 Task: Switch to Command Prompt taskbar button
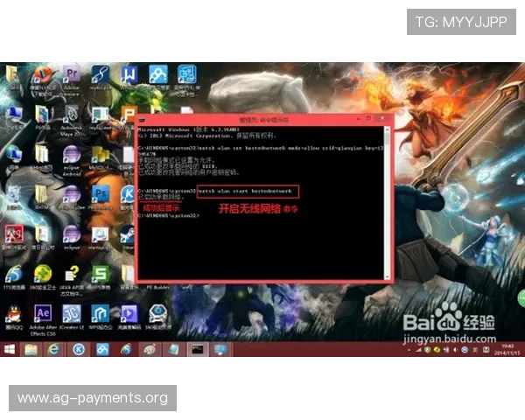coord(197,349)
